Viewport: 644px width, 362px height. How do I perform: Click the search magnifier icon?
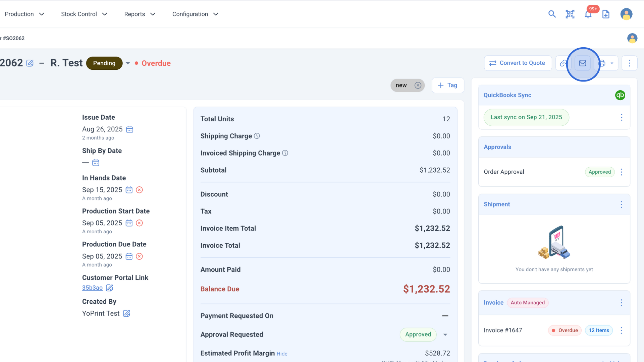pyautogui.click(x=552, y=14)
